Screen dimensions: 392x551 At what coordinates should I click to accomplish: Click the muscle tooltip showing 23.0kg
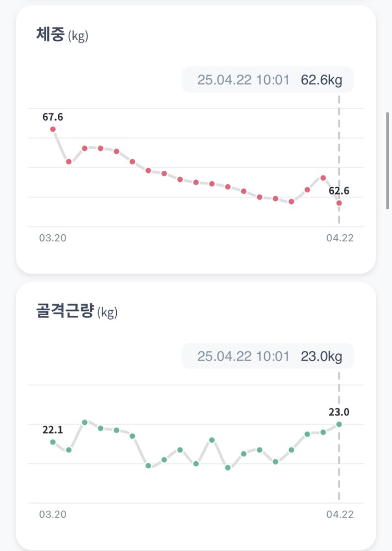click(268, 356)
